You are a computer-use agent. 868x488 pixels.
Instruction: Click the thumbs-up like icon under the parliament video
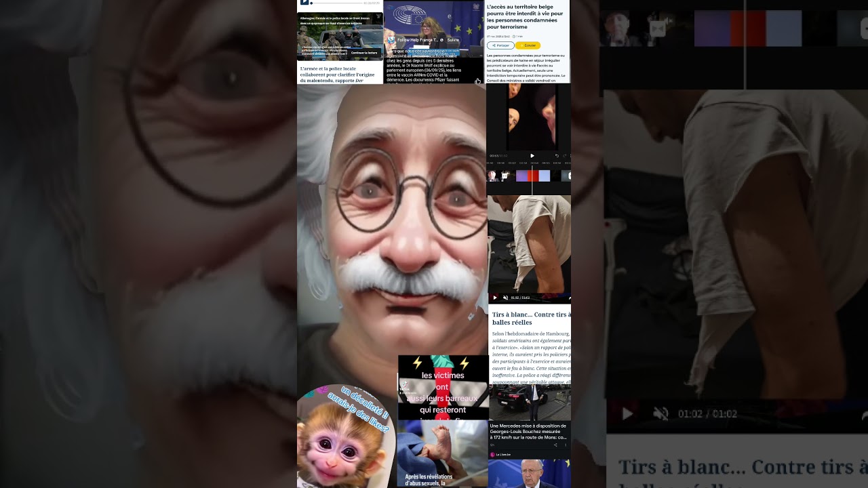tap(477, 81)
